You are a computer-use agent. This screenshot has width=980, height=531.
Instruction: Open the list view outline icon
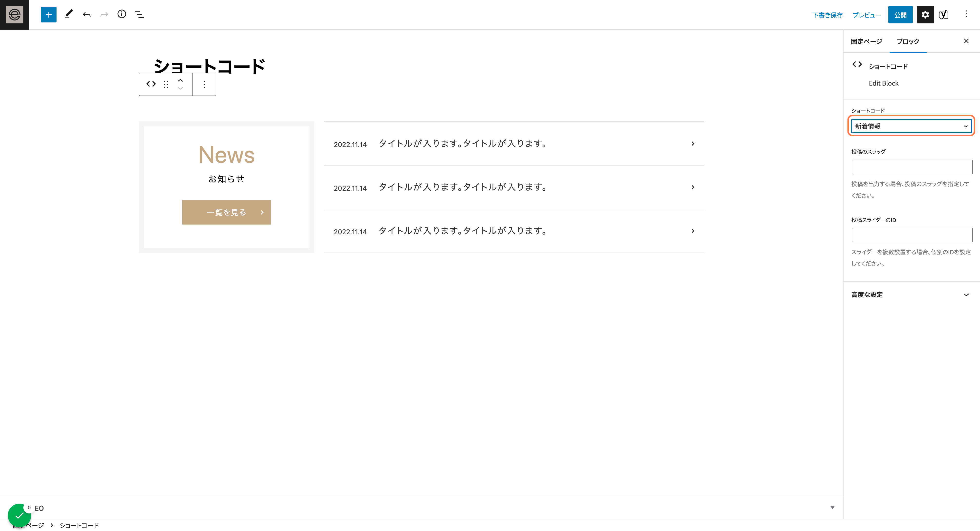(x=139, y=14)
